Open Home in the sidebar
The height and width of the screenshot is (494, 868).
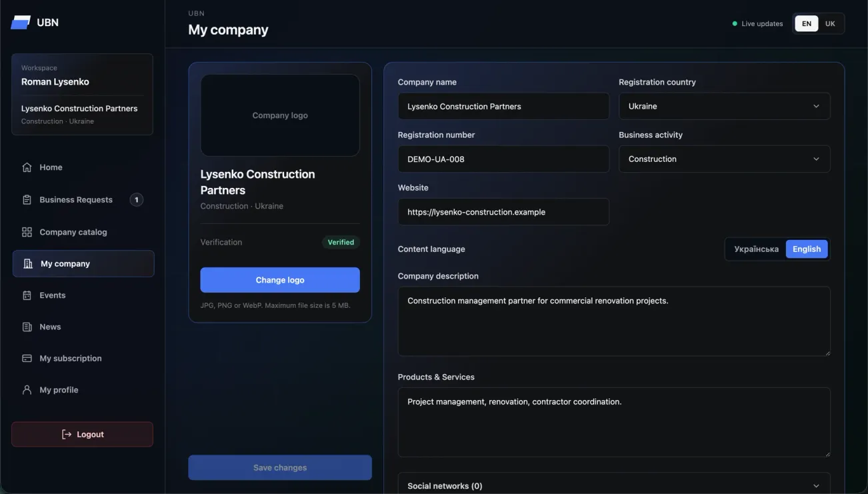point(83,167)
